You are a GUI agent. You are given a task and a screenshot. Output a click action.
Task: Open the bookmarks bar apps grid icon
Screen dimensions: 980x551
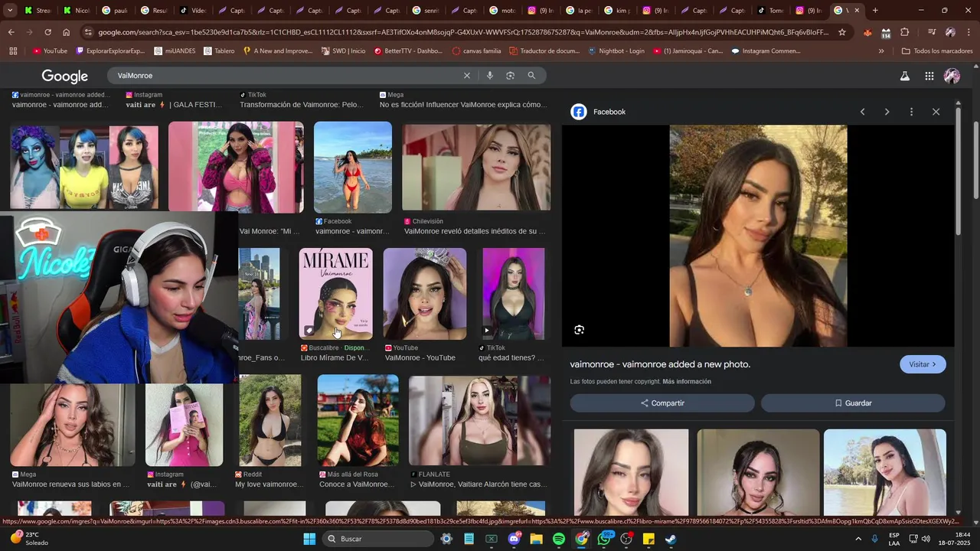(13, 51)
